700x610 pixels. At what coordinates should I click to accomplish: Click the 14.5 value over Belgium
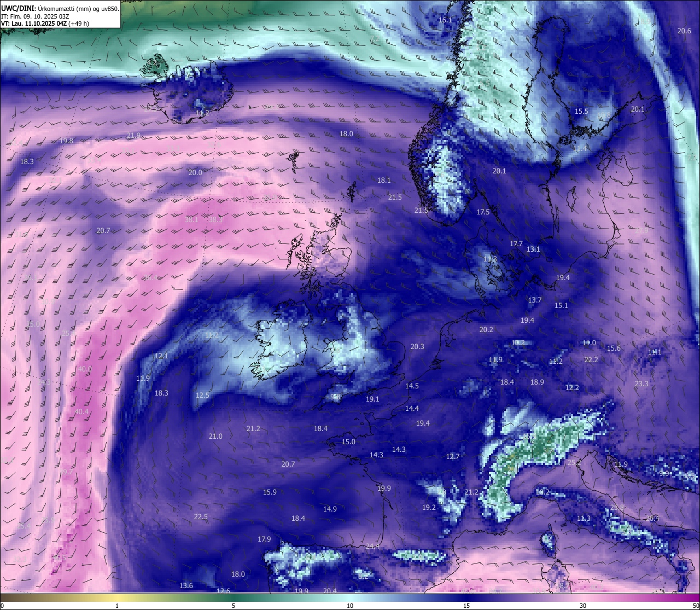[412, 386]
